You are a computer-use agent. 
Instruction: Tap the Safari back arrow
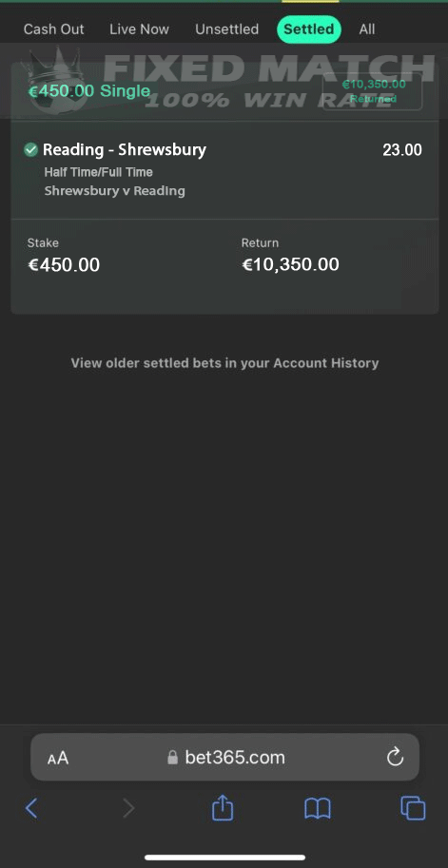pos(31,809)
